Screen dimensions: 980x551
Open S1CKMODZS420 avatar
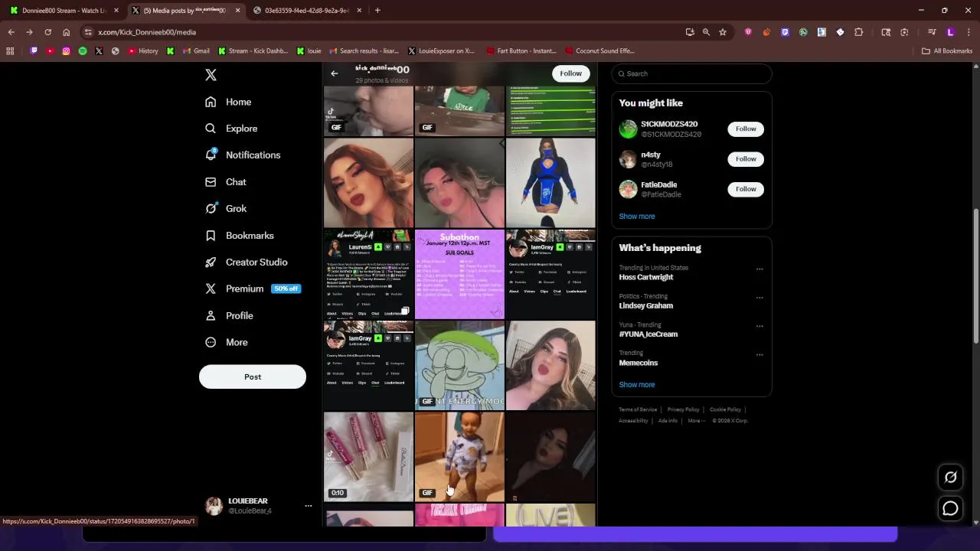pos(628,129)
